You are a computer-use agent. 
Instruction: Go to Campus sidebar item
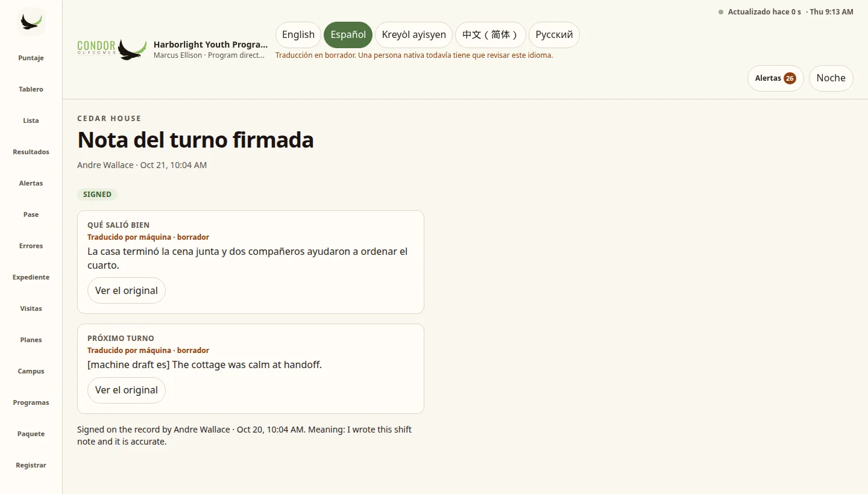tap(31, 371)
